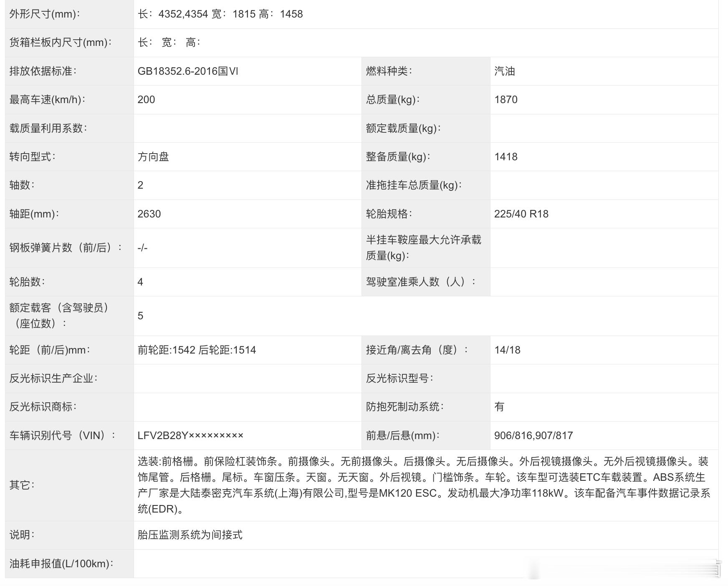This screenshot has height=586, width=728.
Task: Click the 钢板弹簧片数(前/后) label
Action: (66, 248)
